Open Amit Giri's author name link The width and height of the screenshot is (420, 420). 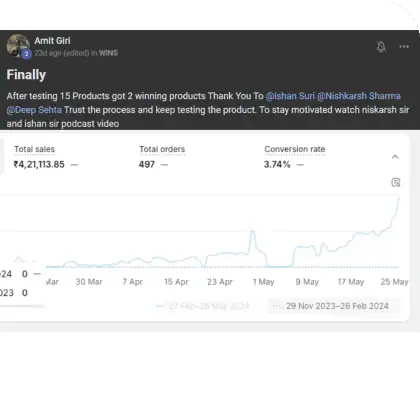(x=52, y=41)
